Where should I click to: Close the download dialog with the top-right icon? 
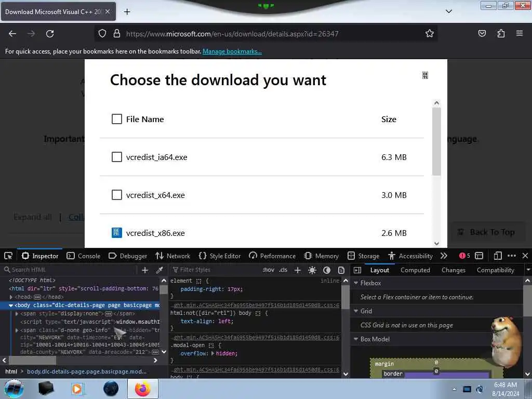click(425, 75)
